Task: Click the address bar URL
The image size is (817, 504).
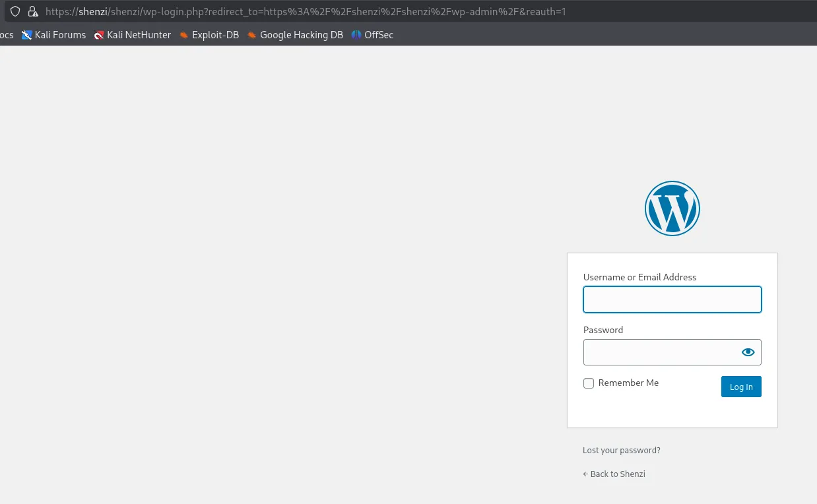Action: click(306, 11)
